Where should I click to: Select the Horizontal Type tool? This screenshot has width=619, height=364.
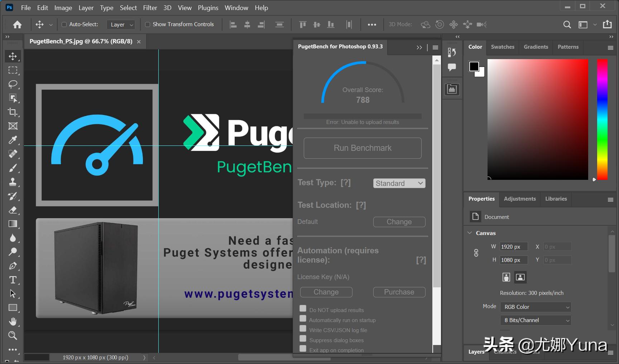pyautogui.click(x=13, y=280)
